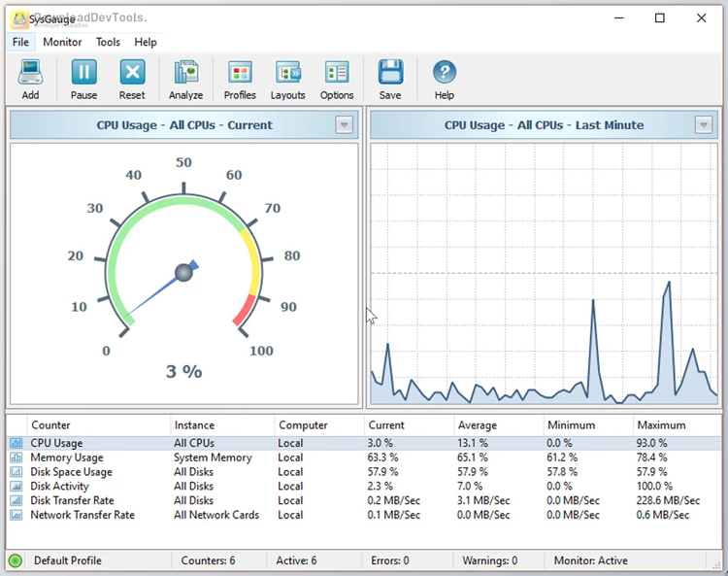
Task: Click the CPU Usage Last Minute chart
Action: [x=545, y=274]
